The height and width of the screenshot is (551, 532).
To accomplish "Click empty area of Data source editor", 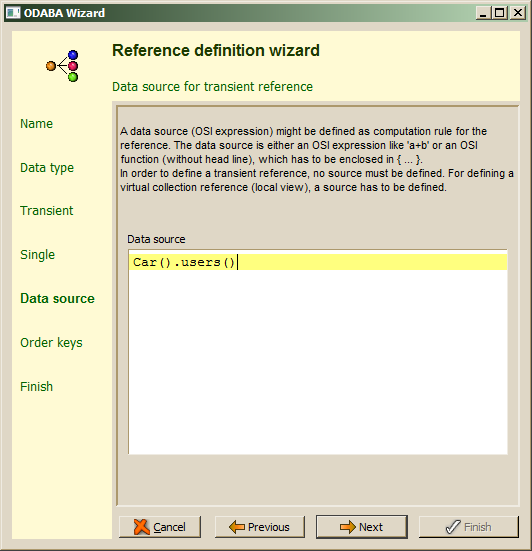I will (x=318, y=362).
